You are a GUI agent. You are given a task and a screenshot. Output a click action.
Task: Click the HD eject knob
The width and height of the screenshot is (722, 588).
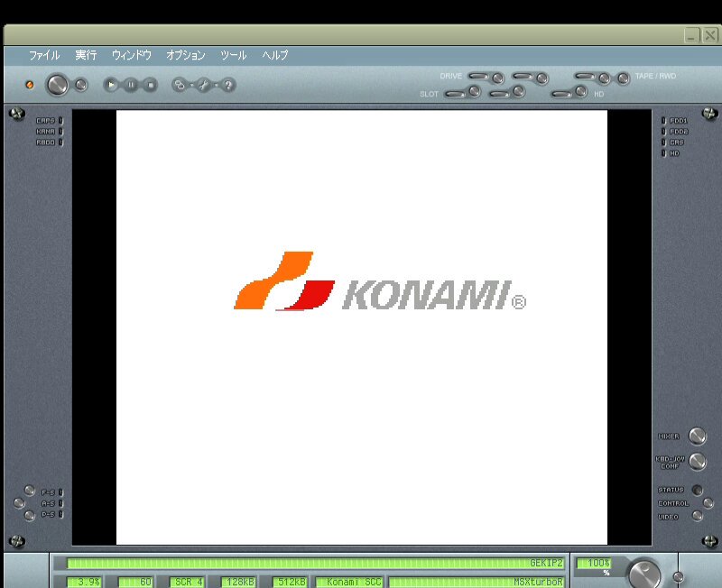[x=581, y=92]
